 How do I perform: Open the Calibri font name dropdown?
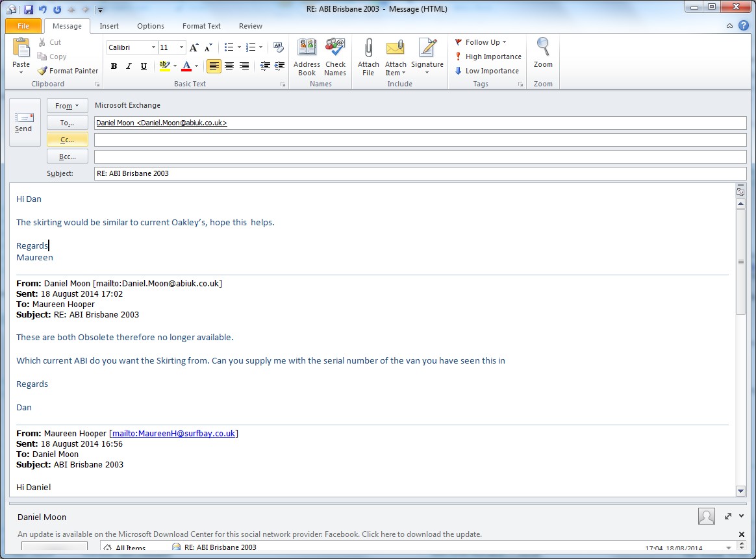[x=153, y=47]
